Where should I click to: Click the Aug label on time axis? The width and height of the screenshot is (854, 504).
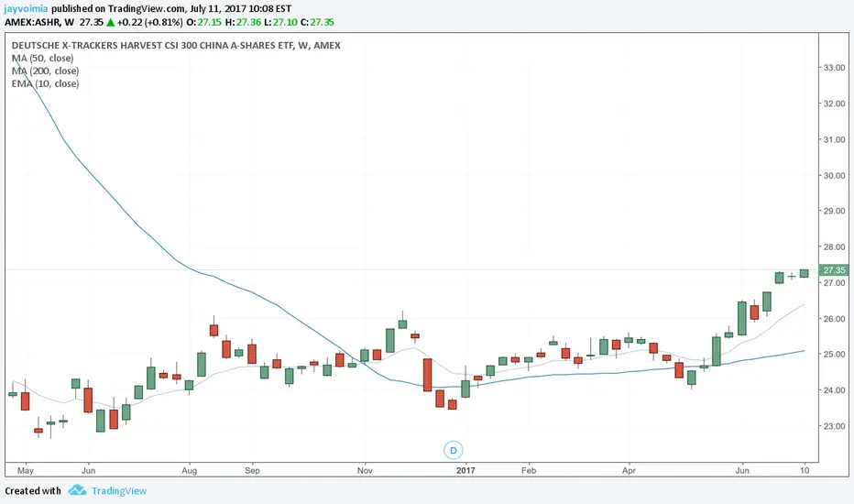pyautogui.click(x=189, y=470)
